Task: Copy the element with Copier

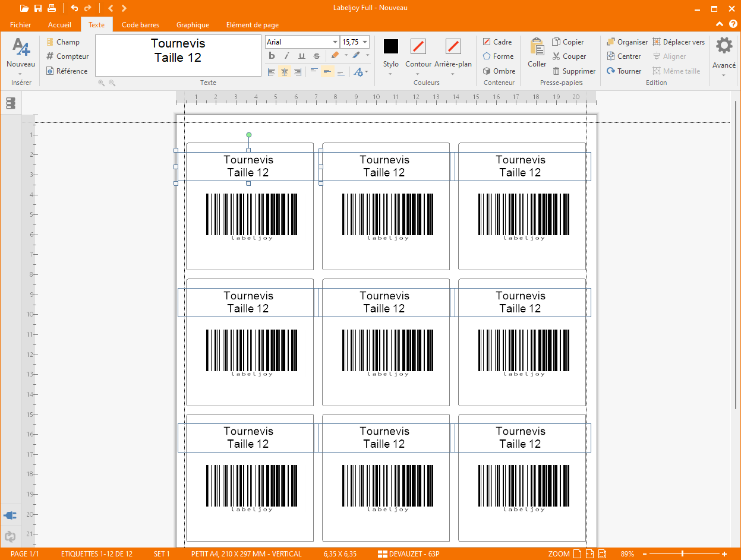Action: coord(568,42)
